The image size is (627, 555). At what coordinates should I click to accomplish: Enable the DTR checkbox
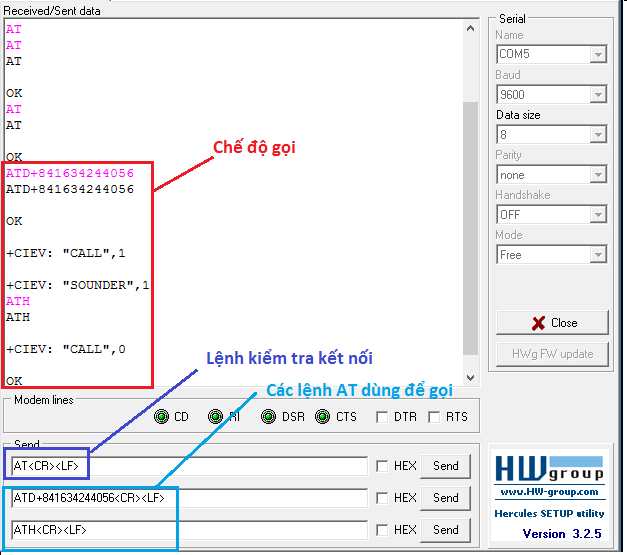tap(382, 417)
